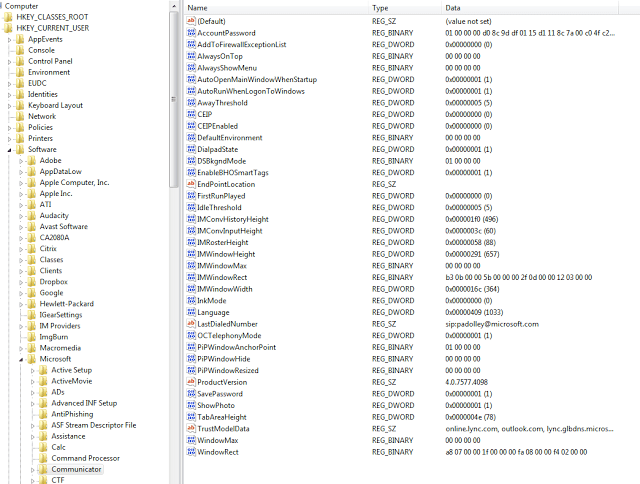The width and height of the screenshot is (640, 484).
Task: Click the tree pane vertical scrollbar
Action: (x=174, y=240)
